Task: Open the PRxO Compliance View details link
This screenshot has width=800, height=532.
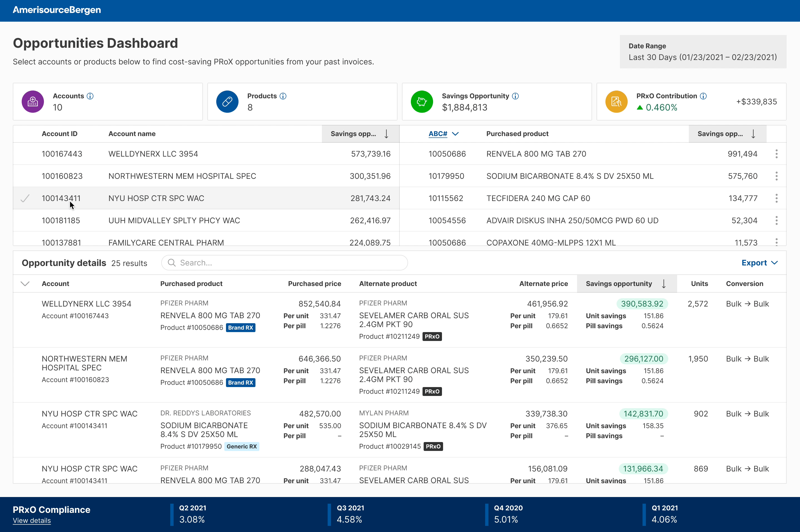Action: 32,520
